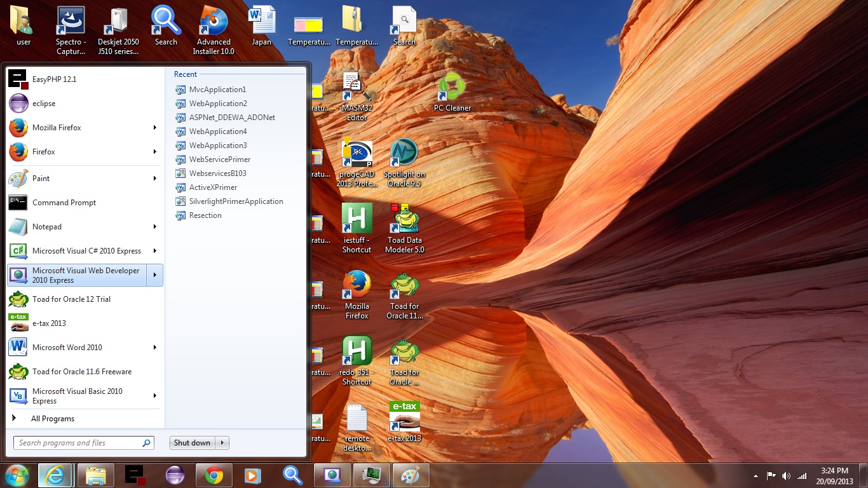This screenshot has width=868, height=488.
Task: Click the remote desktop file on desktop
Action: pos(356,427)
